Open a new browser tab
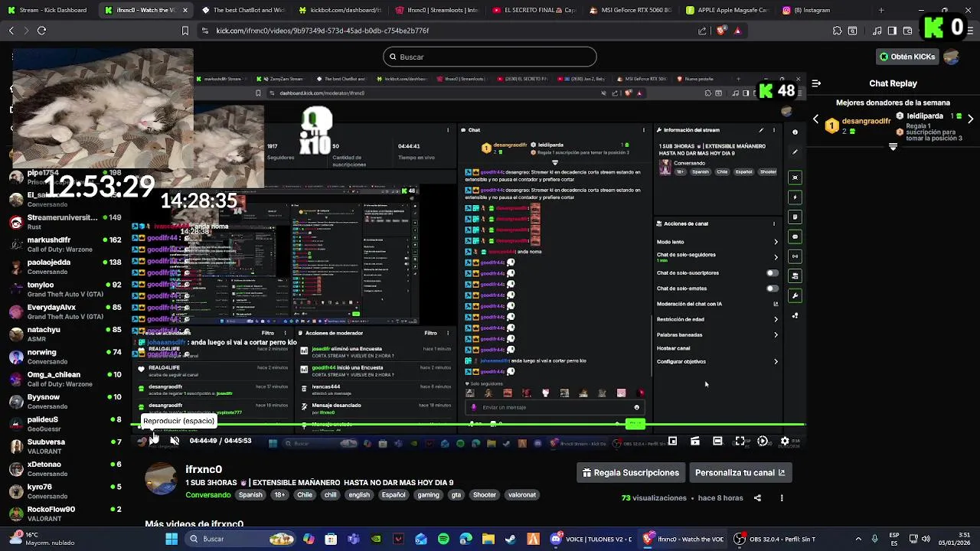The height and width of the screenshot is (551, 980). (881, 10)
